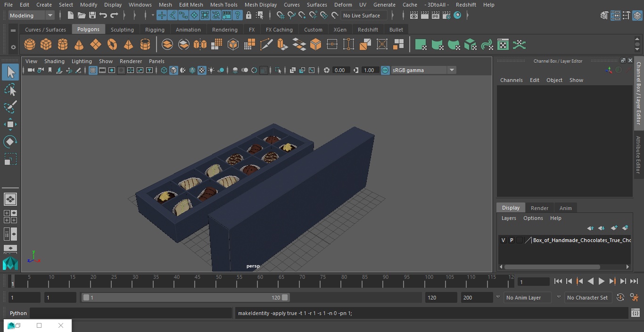Open the layer editor Options menu

pos(533,218)
